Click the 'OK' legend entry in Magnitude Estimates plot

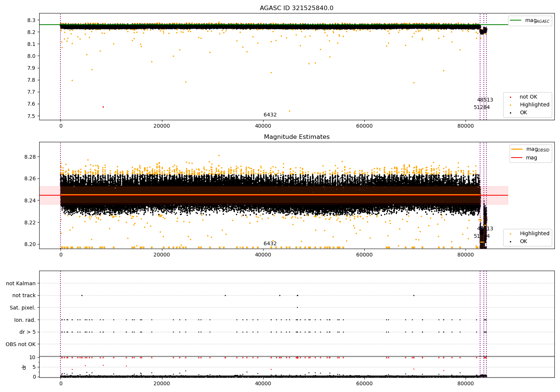523,242
